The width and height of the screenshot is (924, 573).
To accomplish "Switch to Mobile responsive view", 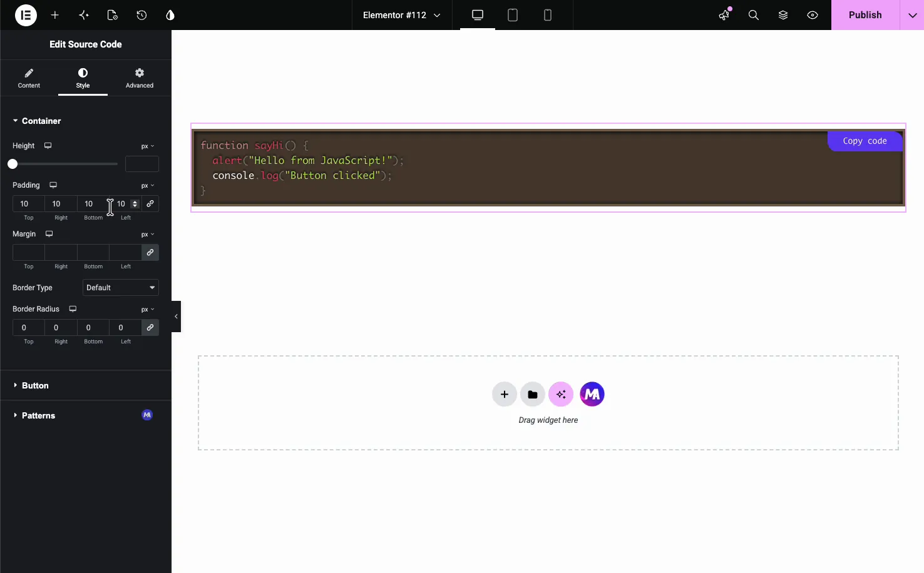I will pyautogui.click(x=548, y=15).
